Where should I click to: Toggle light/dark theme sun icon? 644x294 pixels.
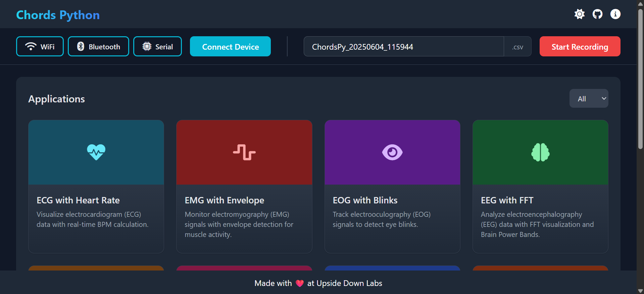click(579, 14)
